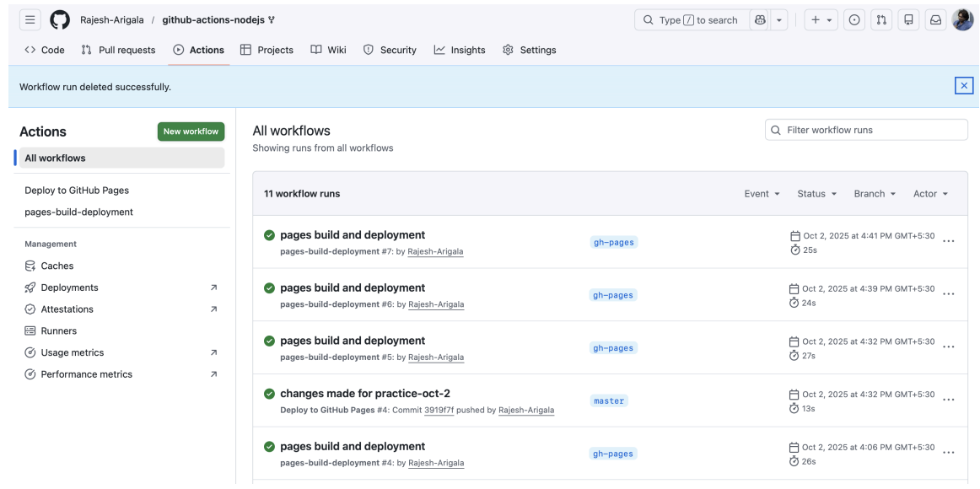This screenshot has height=489, width=980.
Task: Open the Event filter dropdown
Action: [x=762, y=194]
